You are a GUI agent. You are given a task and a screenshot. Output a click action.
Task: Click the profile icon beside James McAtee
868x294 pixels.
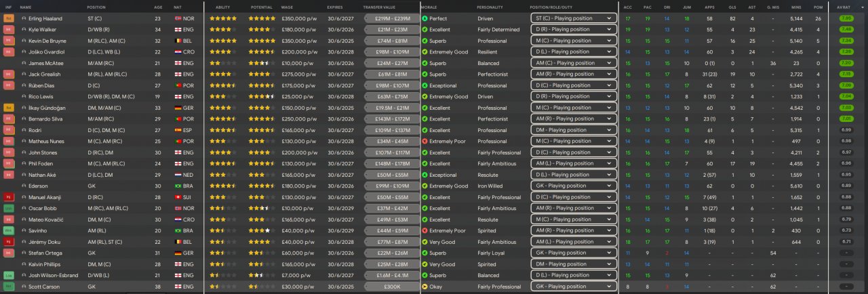click(24, 63)
